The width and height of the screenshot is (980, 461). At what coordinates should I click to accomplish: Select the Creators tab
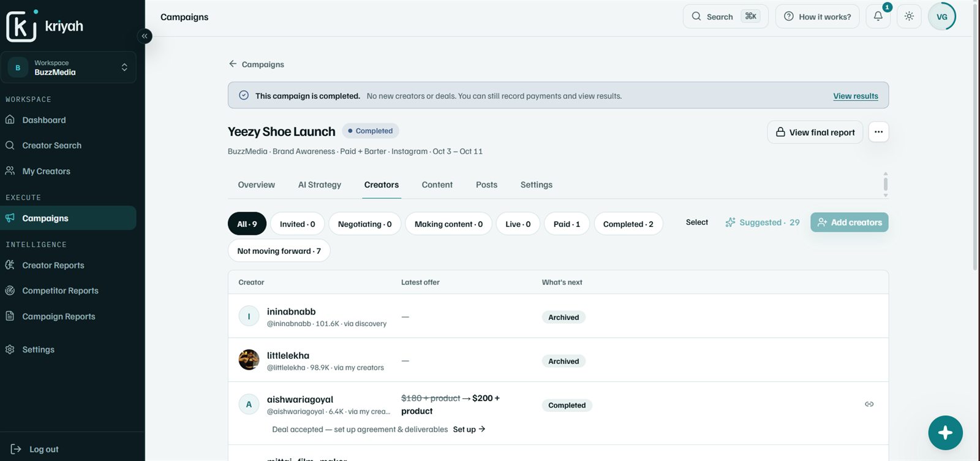click(381, 185)
